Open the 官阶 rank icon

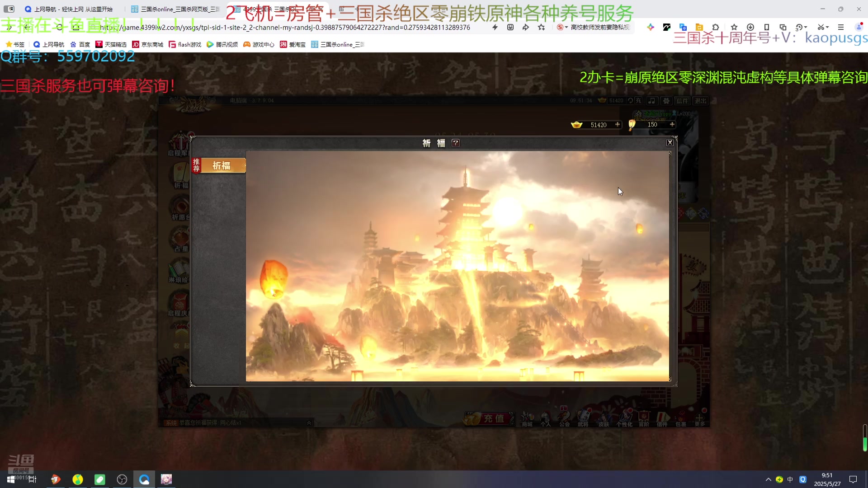click(644, 419)
